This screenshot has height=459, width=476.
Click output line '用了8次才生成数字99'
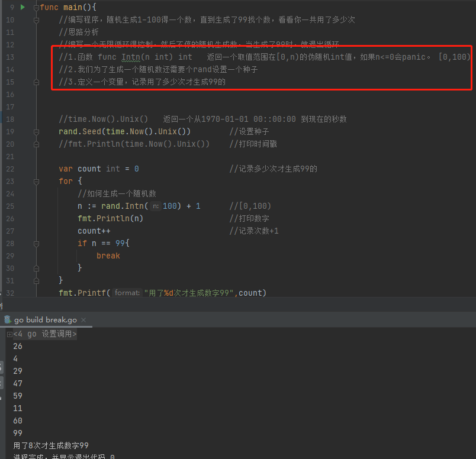(51, 445)
